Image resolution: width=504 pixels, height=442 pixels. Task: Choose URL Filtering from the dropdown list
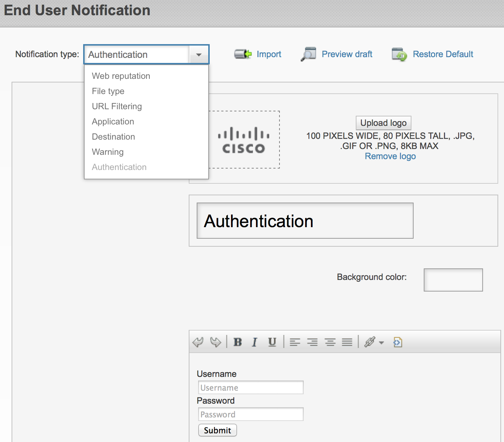117,106
